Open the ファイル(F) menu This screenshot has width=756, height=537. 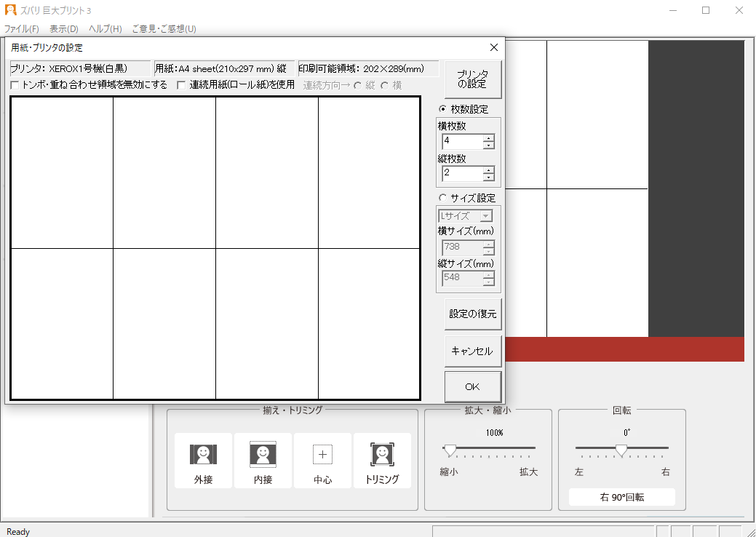(x=20, y=29)
